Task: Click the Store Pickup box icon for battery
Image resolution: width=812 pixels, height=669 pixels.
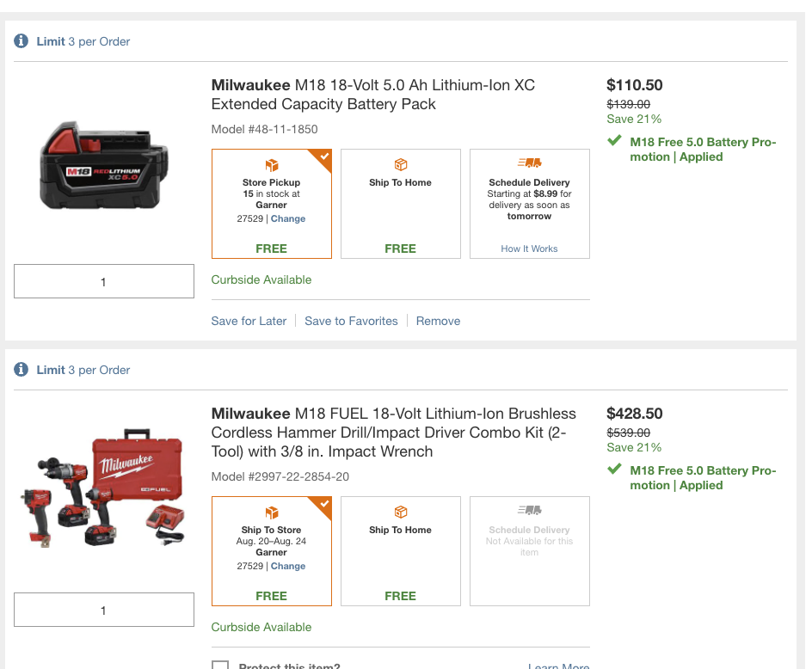Action: coord(272,165)
